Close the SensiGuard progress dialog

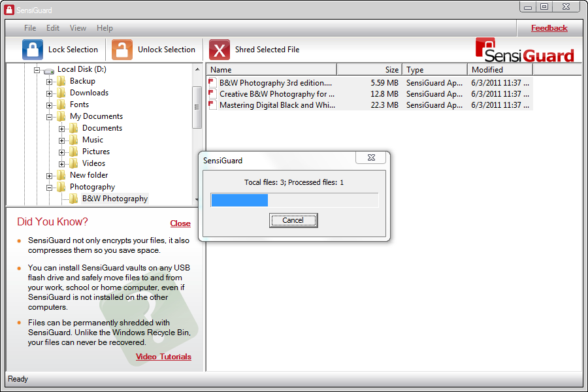(x=371, y=157)
